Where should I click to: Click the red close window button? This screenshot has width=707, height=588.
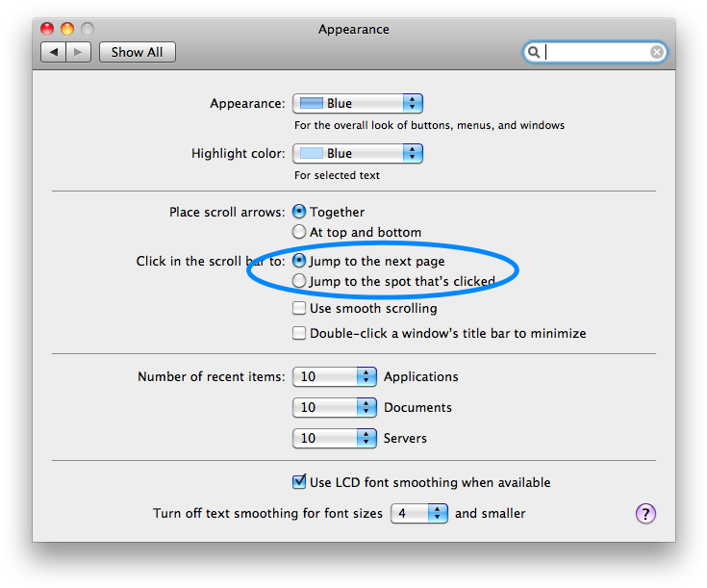pos(48,29)
